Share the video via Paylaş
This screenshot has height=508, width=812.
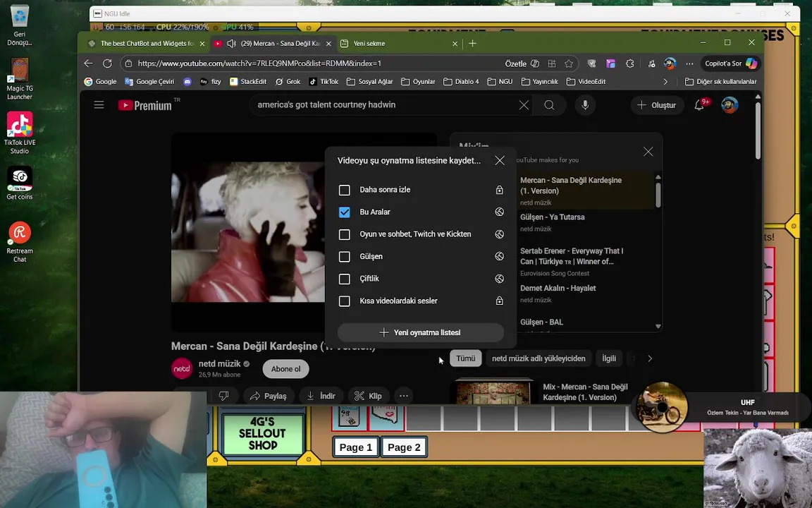pyautogui.click(x=269, y=396)
